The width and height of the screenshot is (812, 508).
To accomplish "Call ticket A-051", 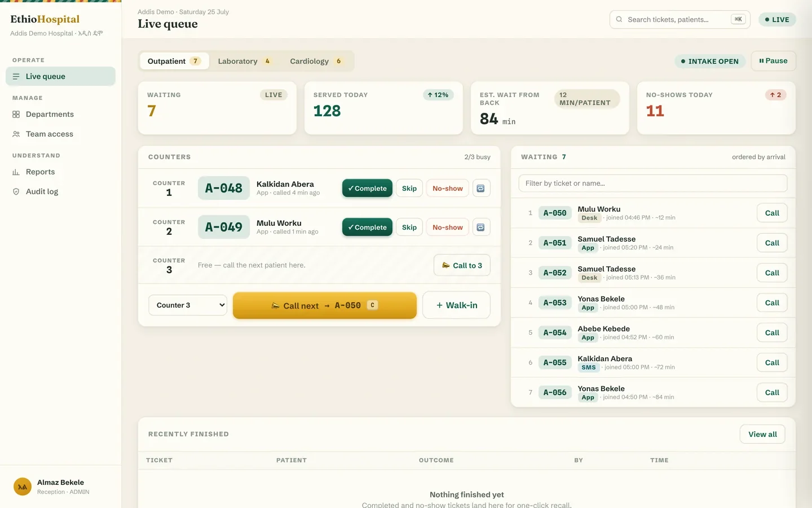I will pyautogui.click(x=772, y=243).
